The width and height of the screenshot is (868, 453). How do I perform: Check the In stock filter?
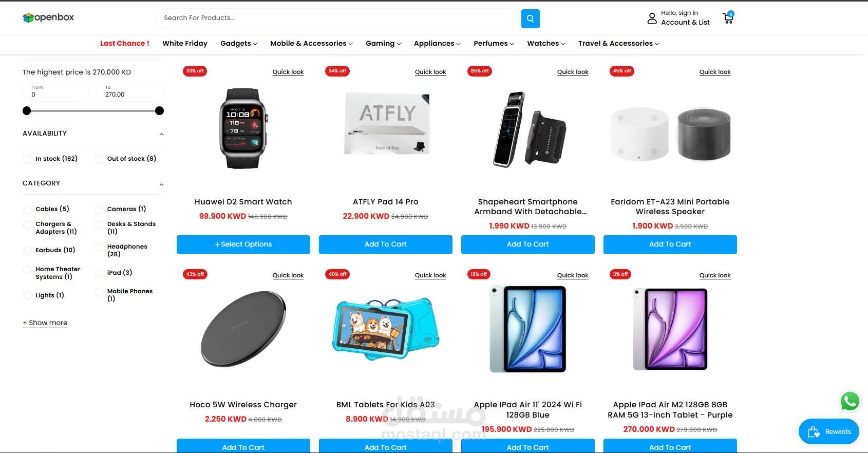(x=28, y=159)
